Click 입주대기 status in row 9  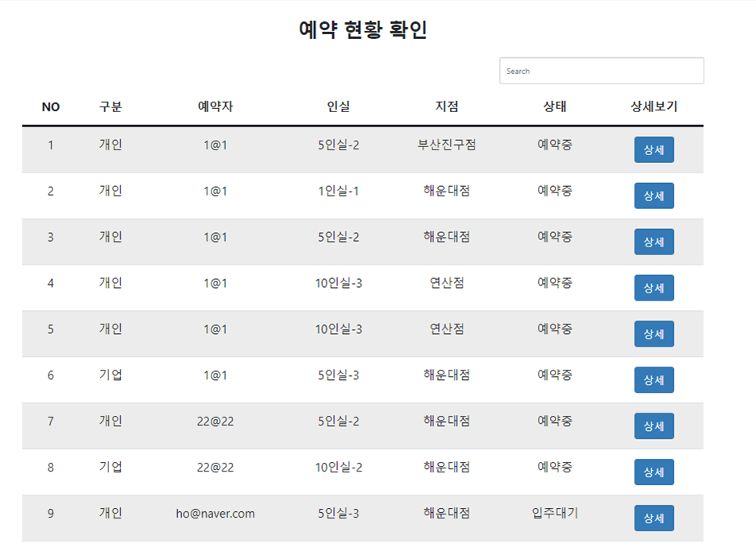(554, 513)
